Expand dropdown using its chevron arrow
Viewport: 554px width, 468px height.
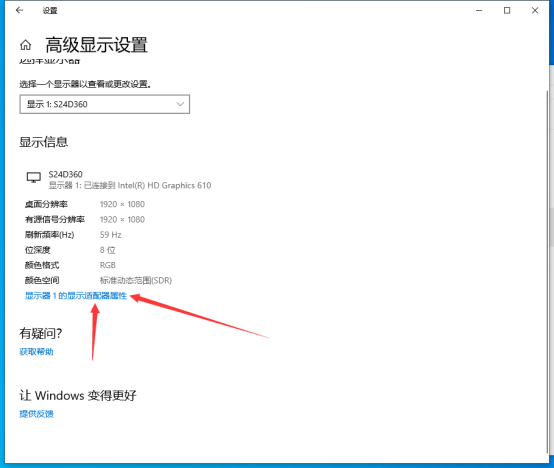(x=180, y=104)
